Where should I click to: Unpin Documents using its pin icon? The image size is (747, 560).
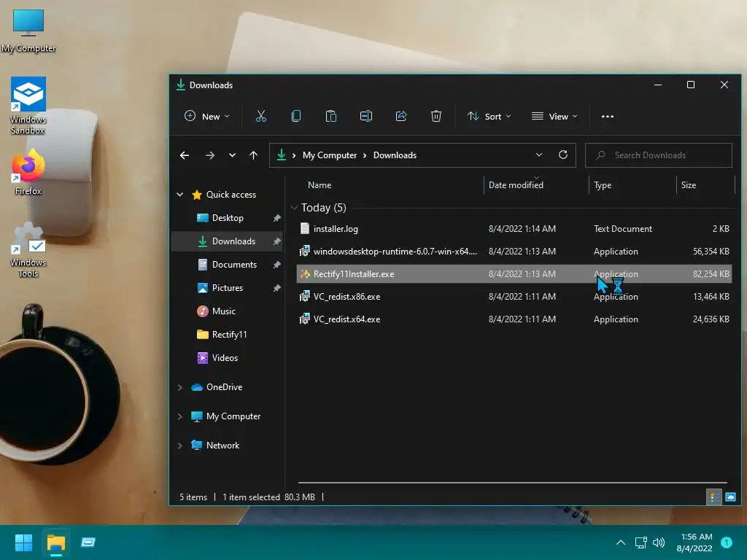(276, 265)
